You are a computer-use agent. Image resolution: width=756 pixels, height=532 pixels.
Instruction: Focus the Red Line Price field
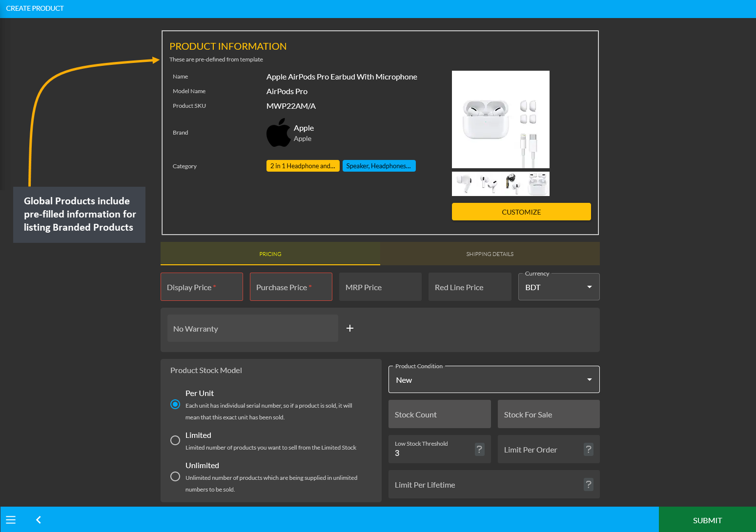(x=470, y=287)
